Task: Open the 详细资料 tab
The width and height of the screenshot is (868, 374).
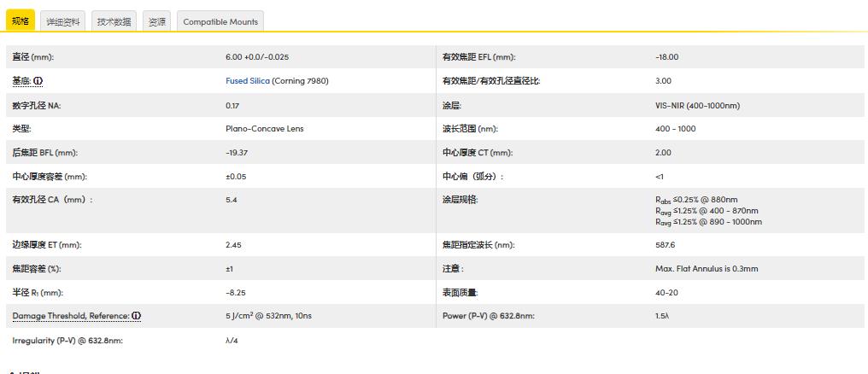Action: point(63,22)
